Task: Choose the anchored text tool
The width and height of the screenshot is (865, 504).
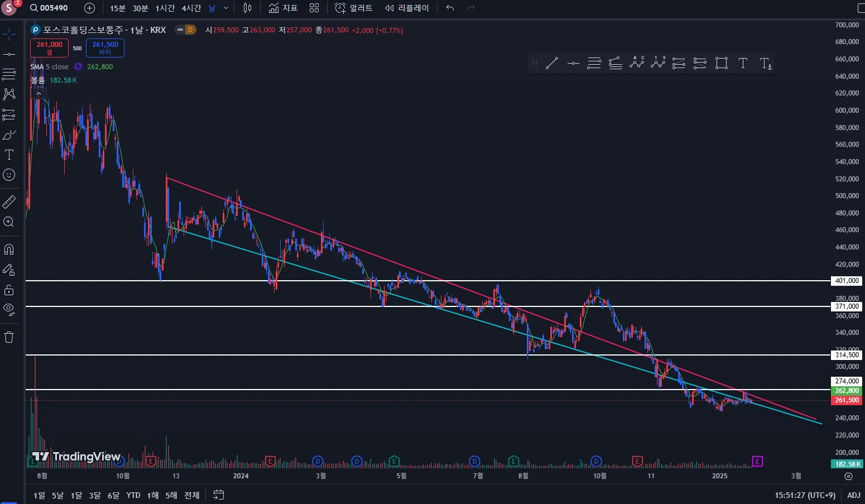Action: pos(765,64)
